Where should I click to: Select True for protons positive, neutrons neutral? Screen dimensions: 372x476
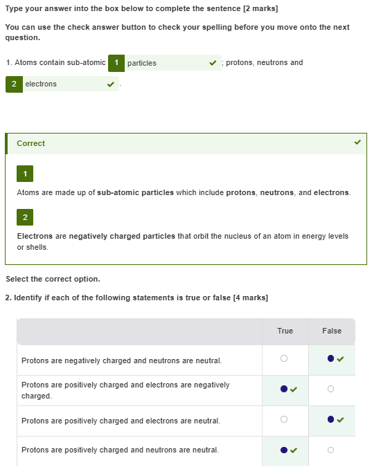click(x=284, y=450)
